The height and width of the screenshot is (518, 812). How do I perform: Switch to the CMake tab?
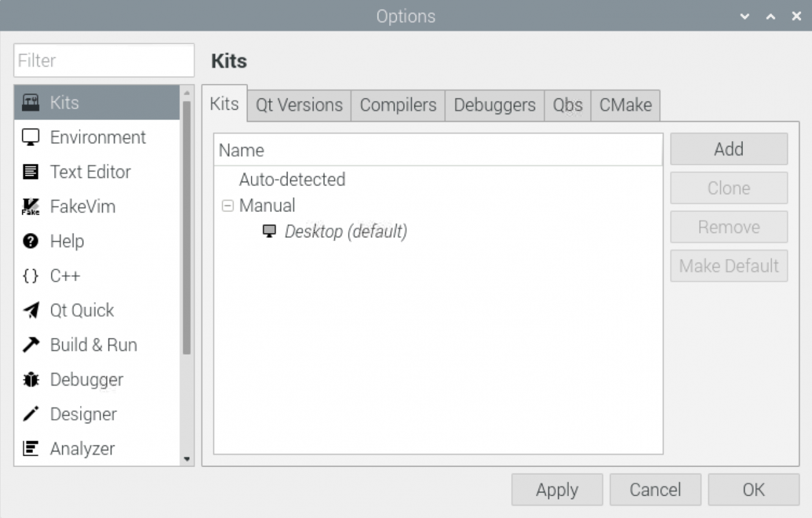pyautogui.click(x=625, y=105)
